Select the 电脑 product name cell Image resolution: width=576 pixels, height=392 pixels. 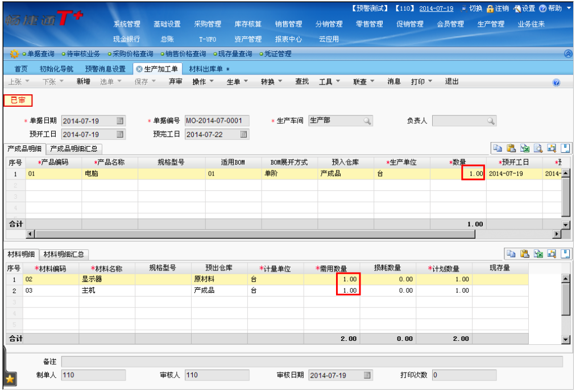(x=110, y=174)
